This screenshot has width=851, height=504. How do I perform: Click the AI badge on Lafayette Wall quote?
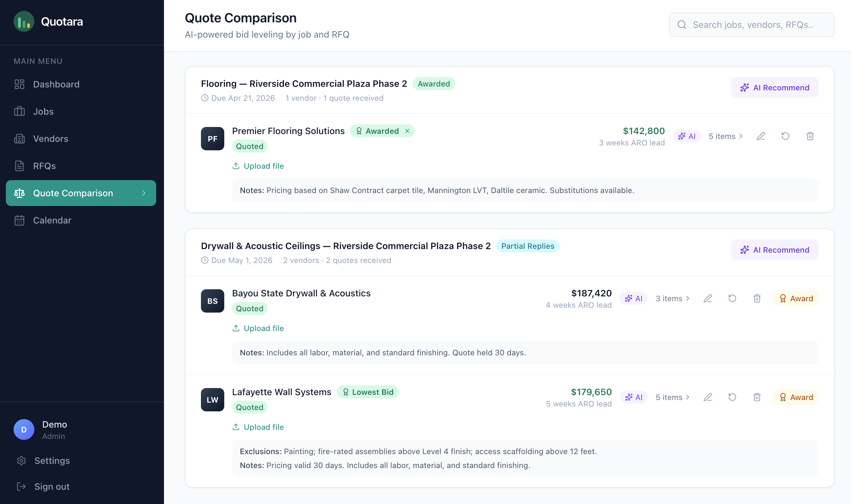click(x=633, y=397)
